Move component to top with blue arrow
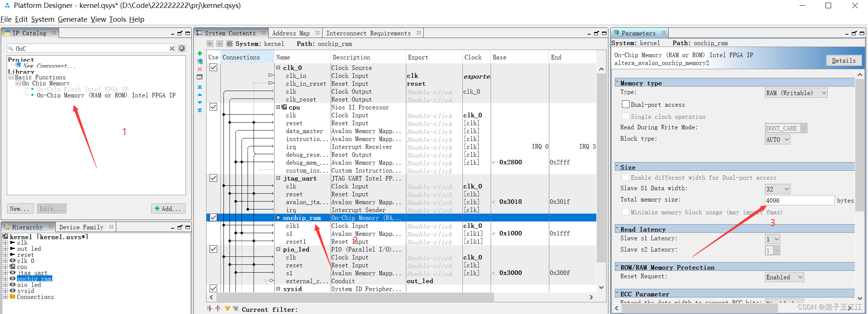Viewport: 868px width, 314px height. point(200,87)
